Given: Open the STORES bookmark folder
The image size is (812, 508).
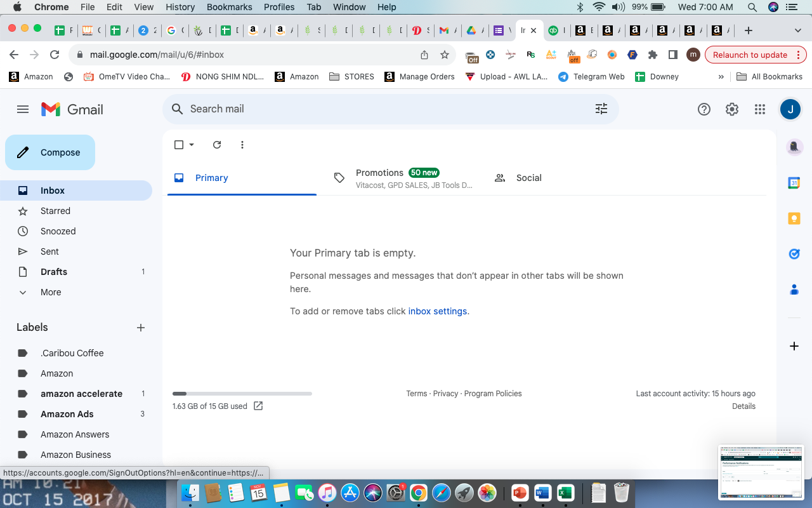Looking at the screenshot, I should coord(352,77).
